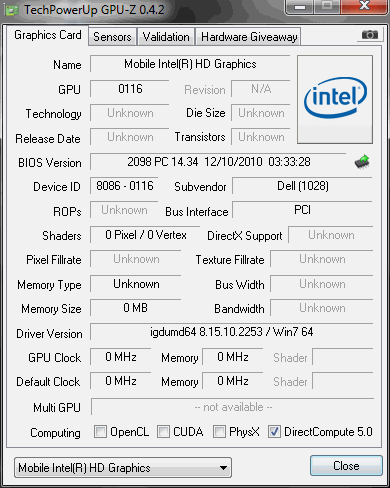Click the Default Clock row Shader field
This screenshot has height=488, width=390.
tap(343, 381)
